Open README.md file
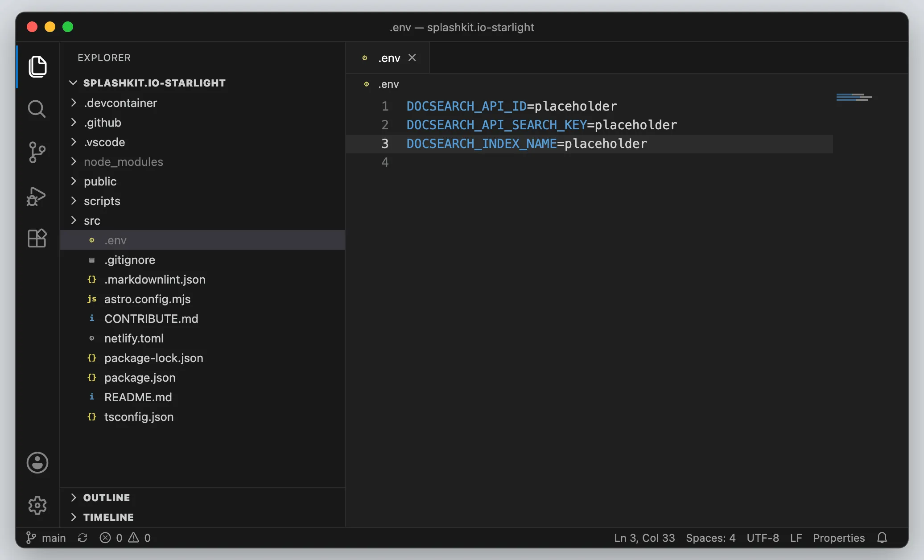 (x=202, y=397)
